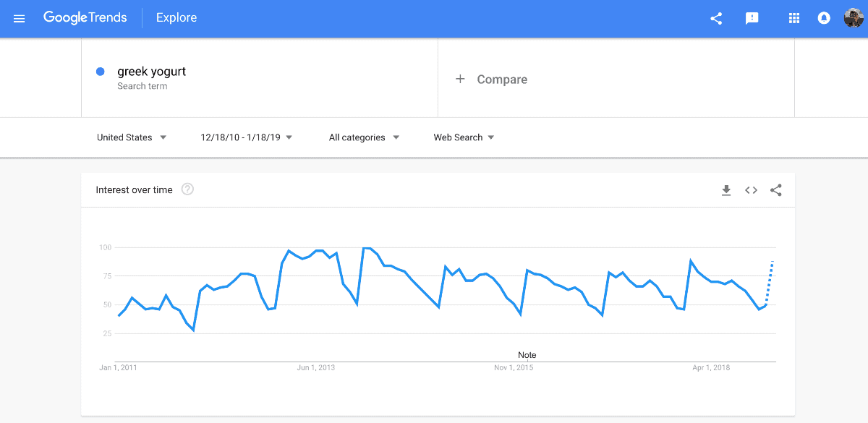The height and width of the screenshot is (423, 868).
Task: Click the Compare add term button
Action: [492, 80]
